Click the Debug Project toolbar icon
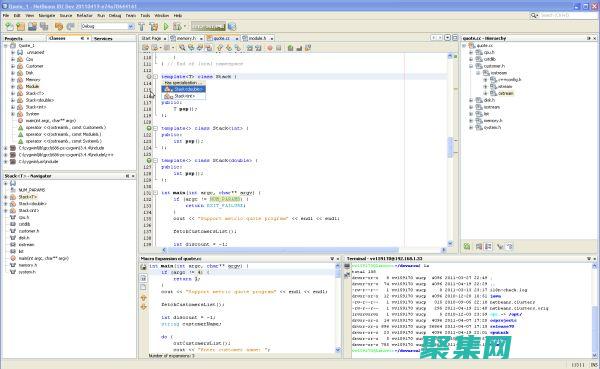This screenshot has height=369, width=600. point(177,26)
